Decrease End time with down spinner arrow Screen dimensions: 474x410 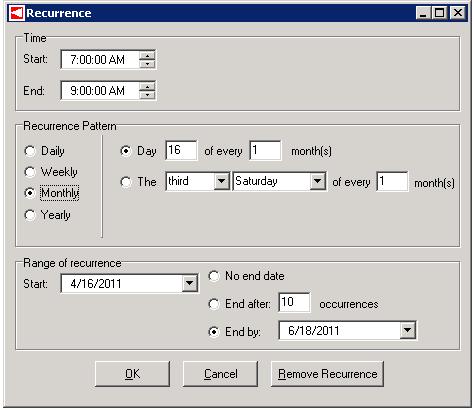[x=147, y=95]
